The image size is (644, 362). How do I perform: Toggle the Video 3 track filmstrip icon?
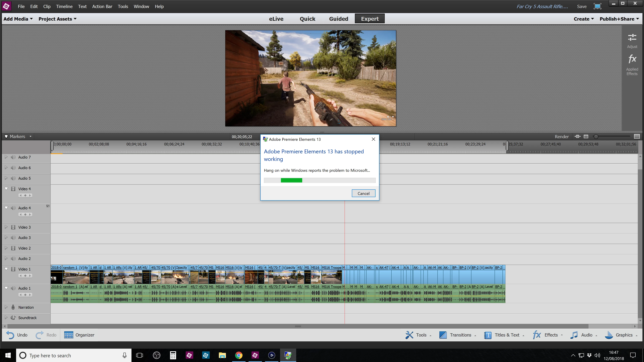(x=13, y=227)
